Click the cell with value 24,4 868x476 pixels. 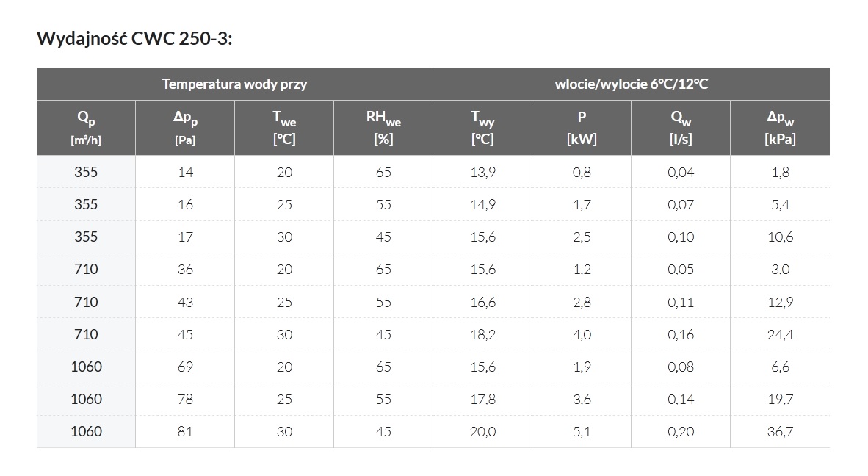tap(780, 334)
